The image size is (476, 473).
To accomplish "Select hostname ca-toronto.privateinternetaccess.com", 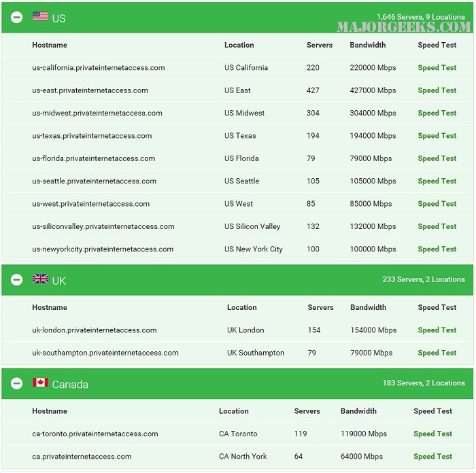I will [x=95, y=434].
